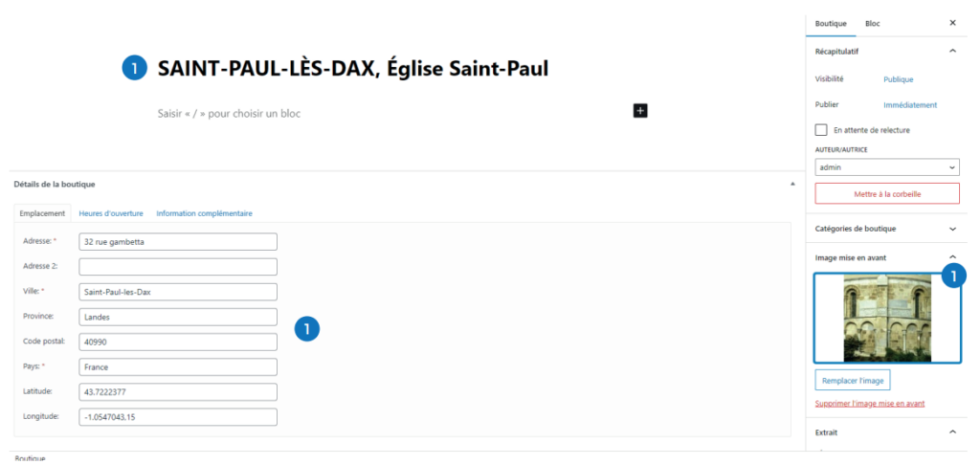Change visibility via the Publique link

point(898,79)
